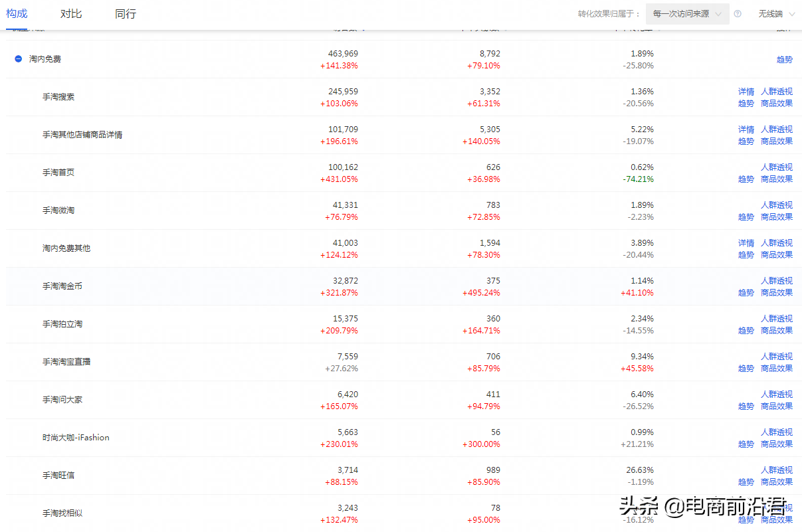Click the help question mark icon

click(x=738, y=14)
